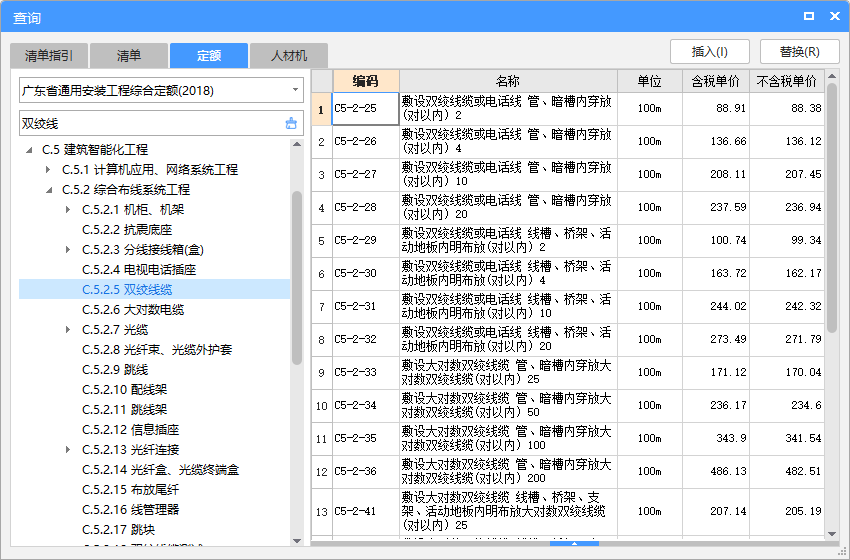Click the 含税单价 column header
The width and height of the screenshot is (850, 560).
point(716,81)
